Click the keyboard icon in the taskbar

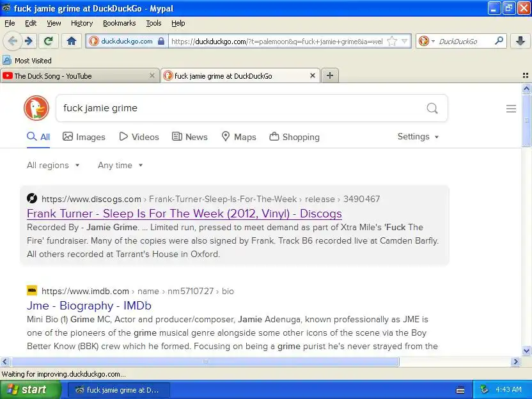point(460,390)
